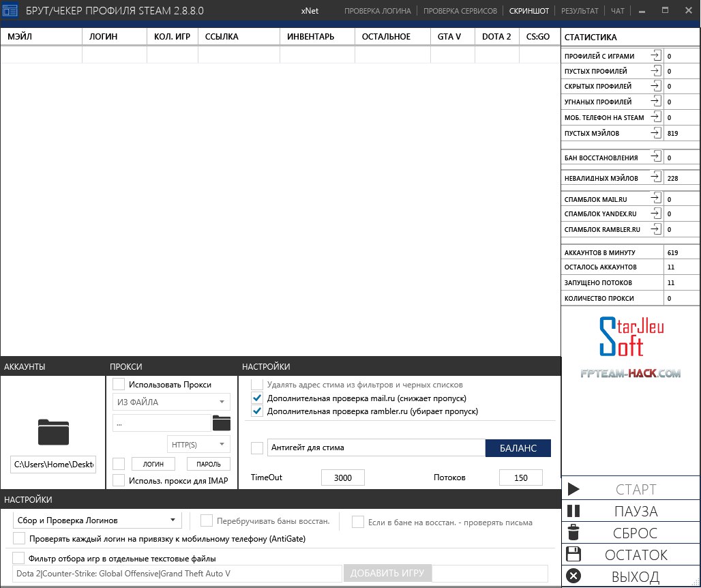
Task: Open export arrow for СПАМБЛОК RAMBLER.RU
Action: [x=655, y=229]
